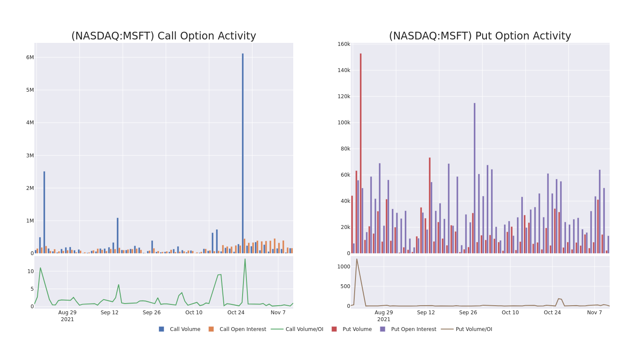Click the 500 label on put ratio axis
Viewport: 644px width, 343px height.
(x=345, y=286)
